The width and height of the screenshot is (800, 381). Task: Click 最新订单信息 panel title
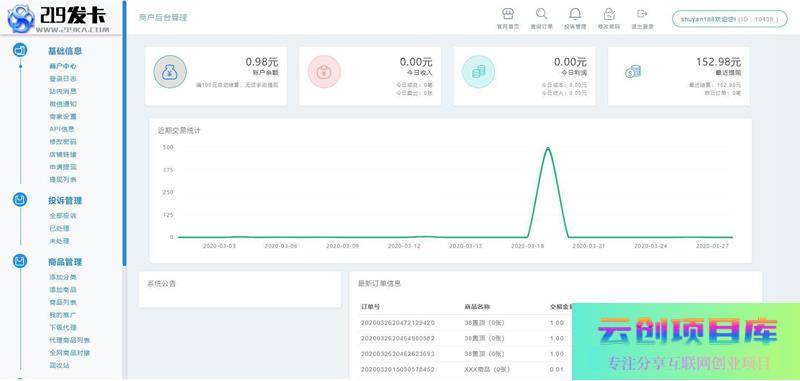tap(379, 284)
